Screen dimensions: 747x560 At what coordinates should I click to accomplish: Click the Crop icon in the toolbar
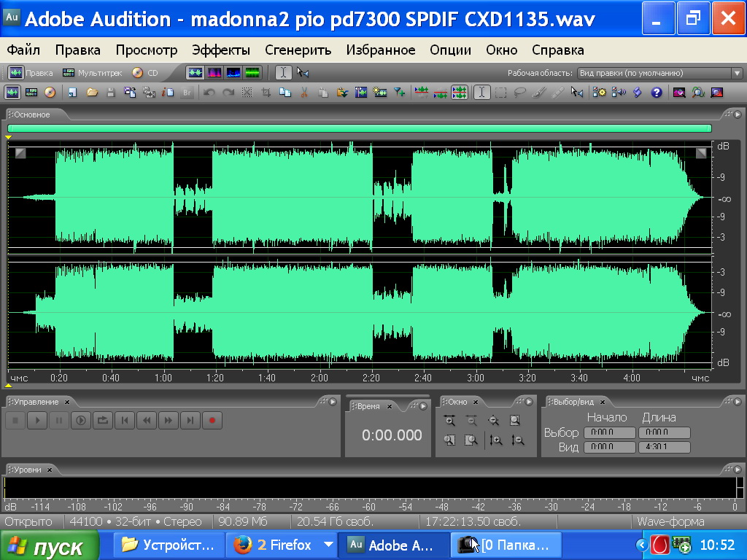(x=266, y=93)
